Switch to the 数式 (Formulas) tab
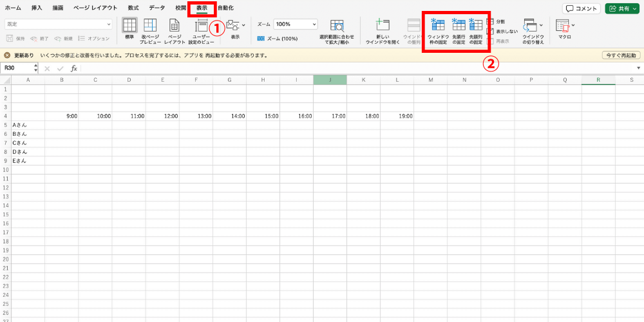This screenshot has width=644, height=322. [x=133, y=8]
